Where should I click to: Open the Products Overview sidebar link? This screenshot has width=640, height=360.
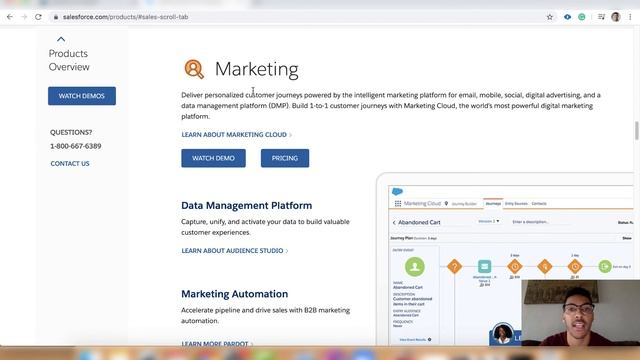click(69, 60)
